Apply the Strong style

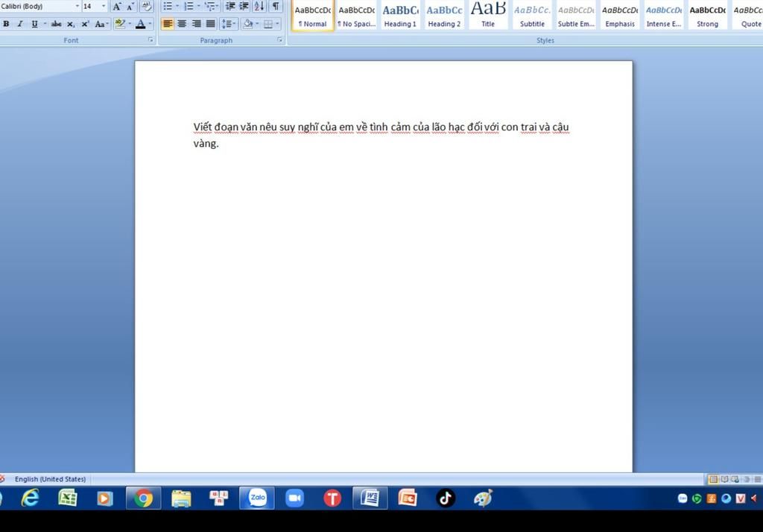pyautogui.click(x=708, y=16)
